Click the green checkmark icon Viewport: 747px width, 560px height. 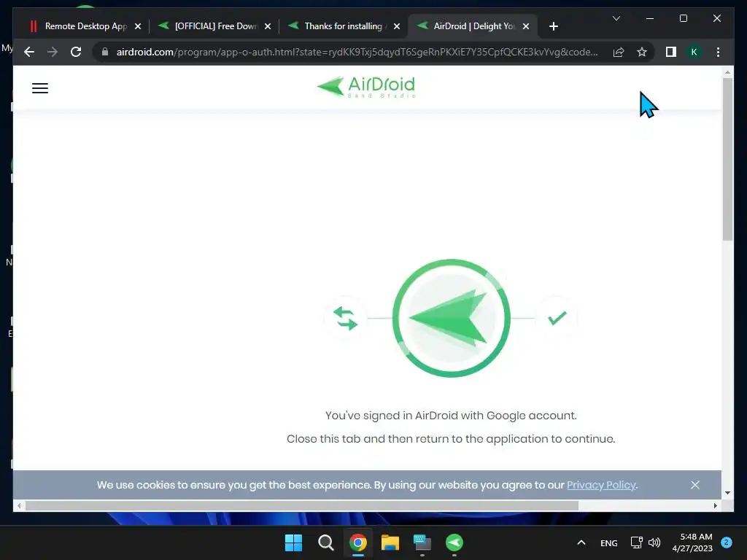click(557, 318)
